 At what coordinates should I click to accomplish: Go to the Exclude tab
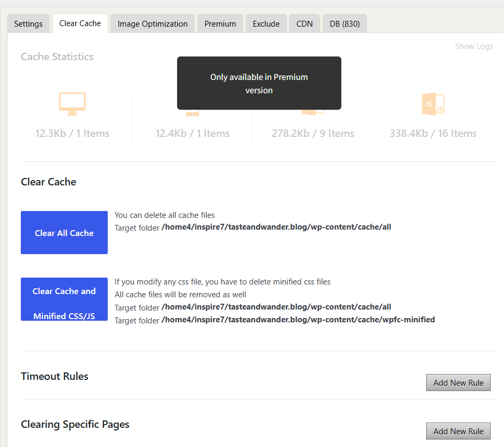pyautogui.click(x=266, y=24)
